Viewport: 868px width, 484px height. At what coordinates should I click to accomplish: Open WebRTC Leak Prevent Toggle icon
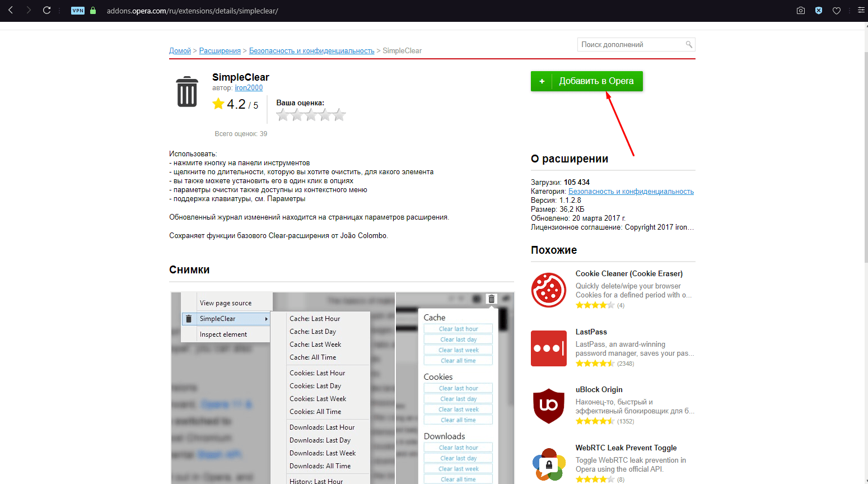pyautogui.click(x=549, y=464)
